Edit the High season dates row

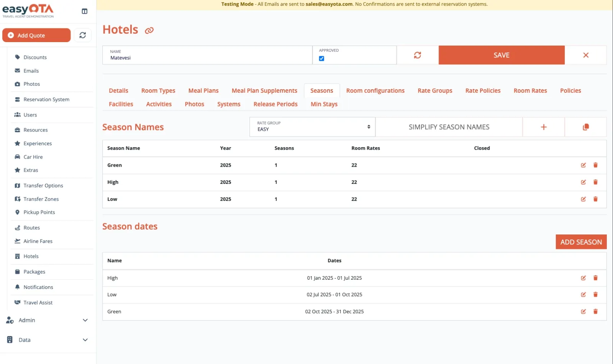pyautogui.click(x=583, y=278)
